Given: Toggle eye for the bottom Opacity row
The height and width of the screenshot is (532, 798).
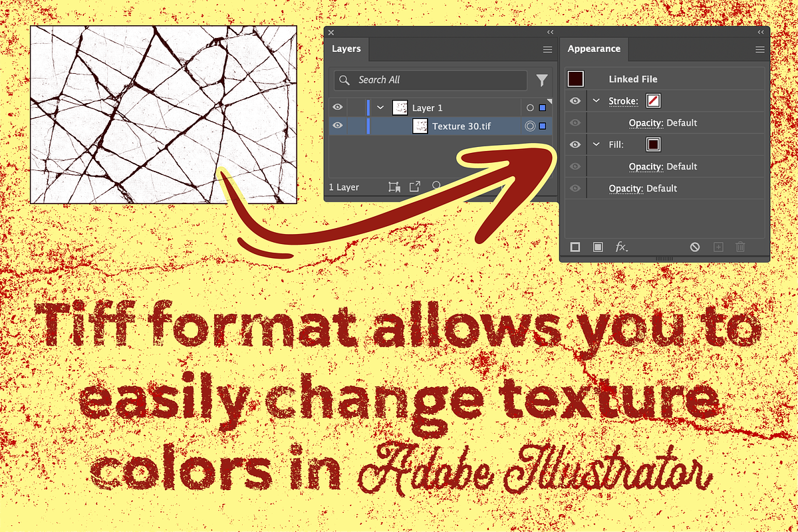Looking at the screenshot, I should point(575,188).
